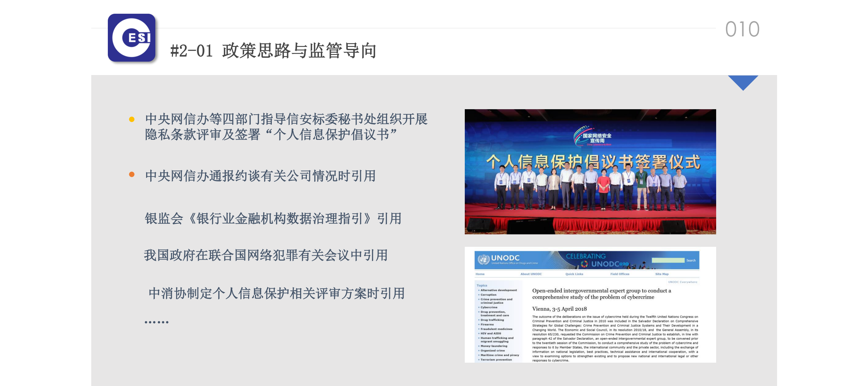868x386 pixels.
Task: Click the UNODC wordmark logo
Action: tap(506, 258)
